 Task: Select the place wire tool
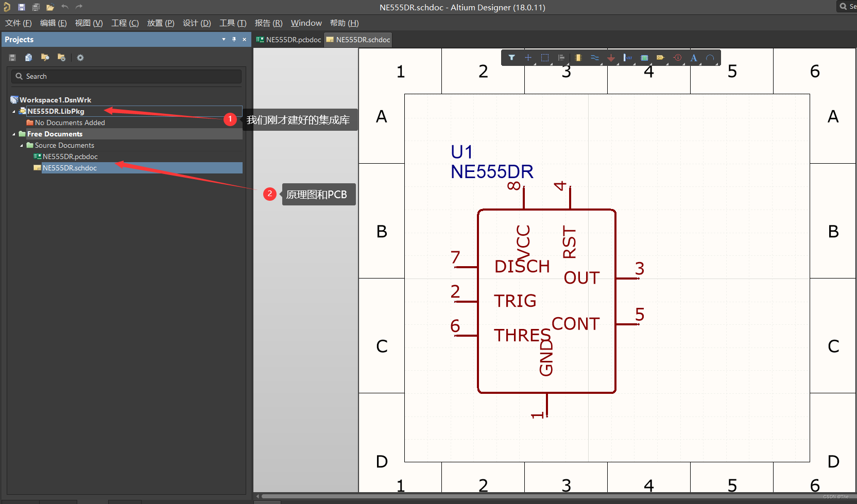(x=595, y=58)
